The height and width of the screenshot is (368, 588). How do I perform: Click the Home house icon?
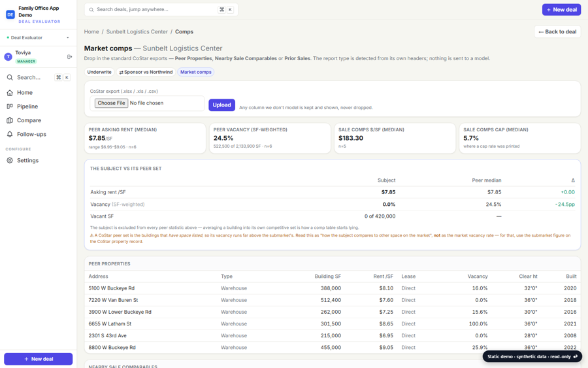click(x=10, y=93)
